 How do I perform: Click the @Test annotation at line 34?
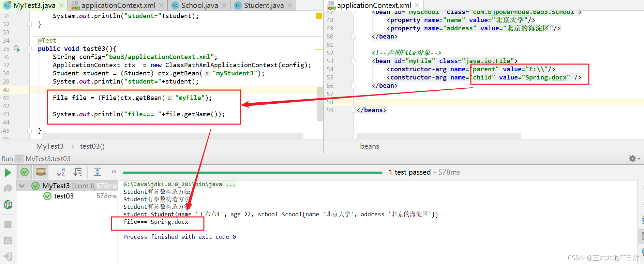pos(47,41)
